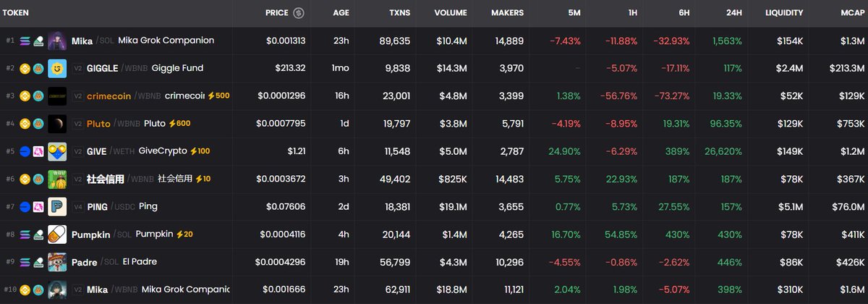The height and width of the screenshot is (304, 868).
Task: Click the GiveCrypto token logo
Action: [x=57, y=151]
